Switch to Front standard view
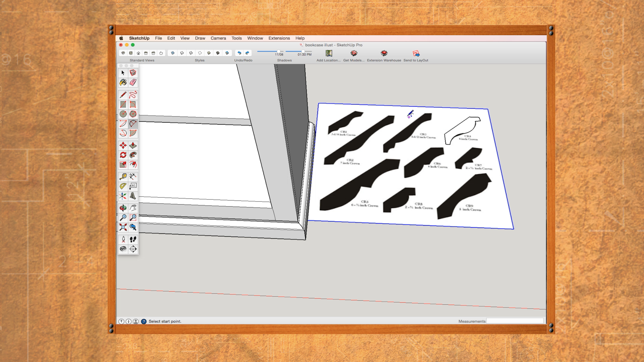 pyautogui.click(x=138, y=53)
